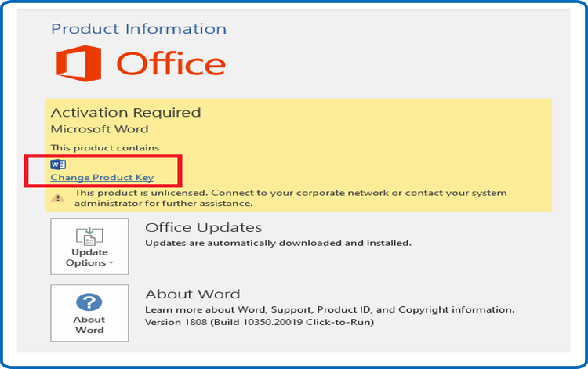Click the Change Product Key link
Viewport: 588px width, 369px height.
[102, 177]
